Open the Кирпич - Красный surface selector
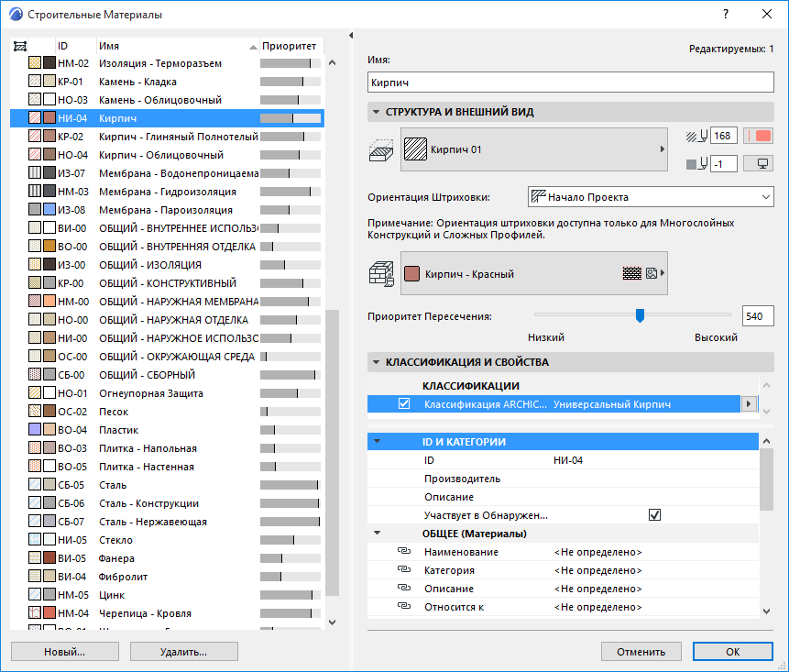The height and width of the screenshot is (672, 789). [x=534, y=273]
